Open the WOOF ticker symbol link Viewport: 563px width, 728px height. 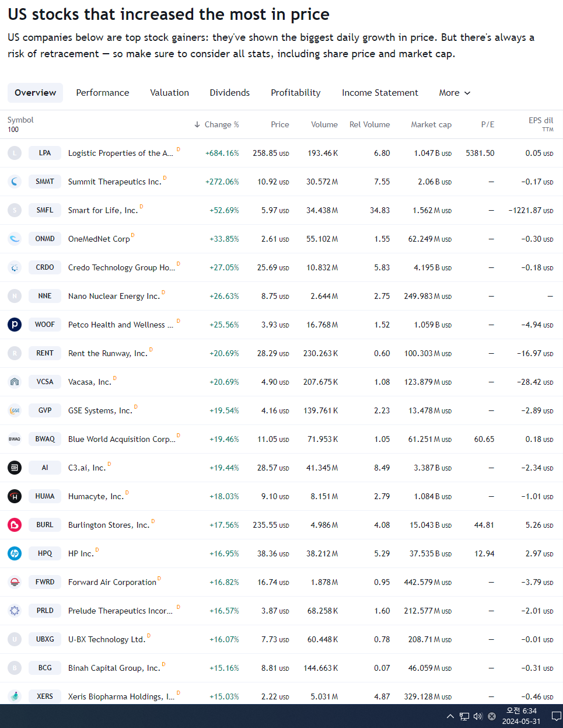point(45,325)
